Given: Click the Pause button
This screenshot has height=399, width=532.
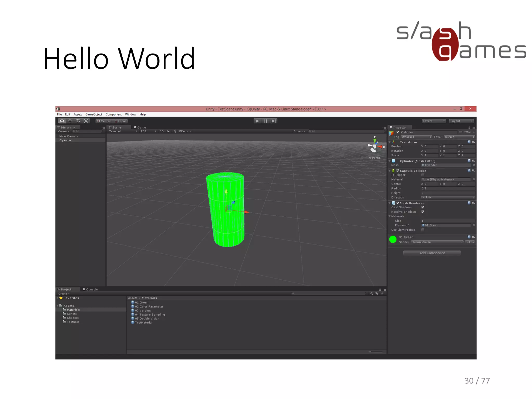Looking at the screenshot, I should tap(265, 121).
